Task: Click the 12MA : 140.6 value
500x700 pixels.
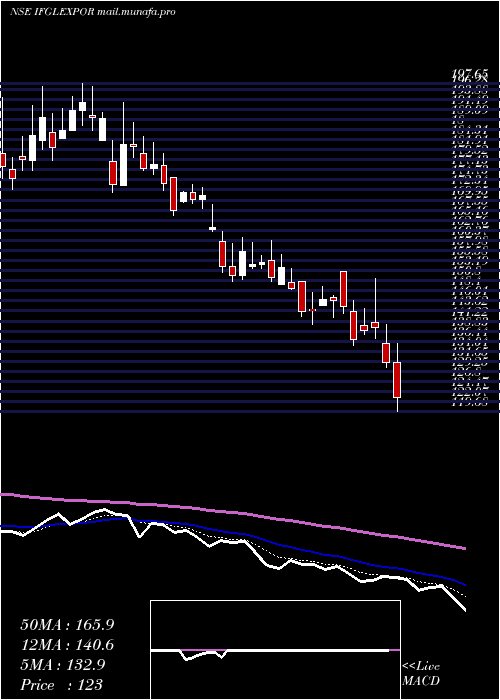Action: coord(67,645)
